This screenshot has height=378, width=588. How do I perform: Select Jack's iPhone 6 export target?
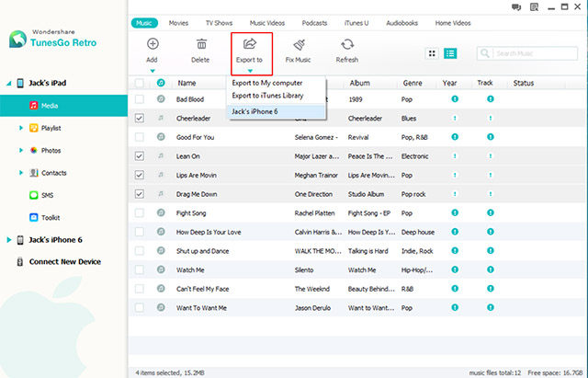(259, 111)
